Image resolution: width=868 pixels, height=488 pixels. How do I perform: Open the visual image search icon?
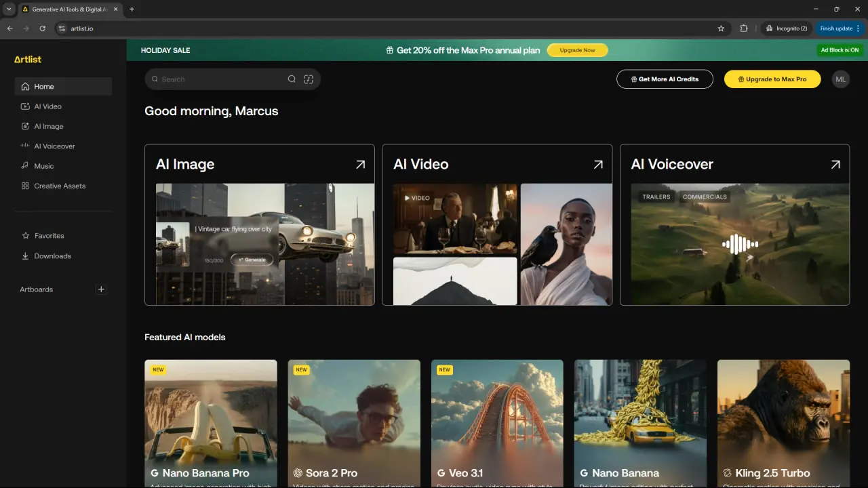309,79
